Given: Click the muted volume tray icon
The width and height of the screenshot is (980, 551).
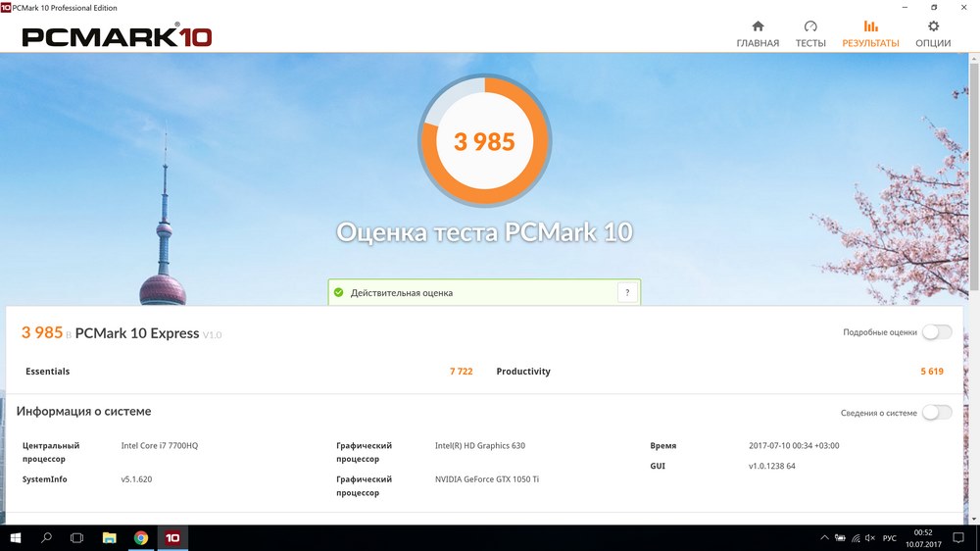Looking at the screenshot, I should click(x=870, y=538).
